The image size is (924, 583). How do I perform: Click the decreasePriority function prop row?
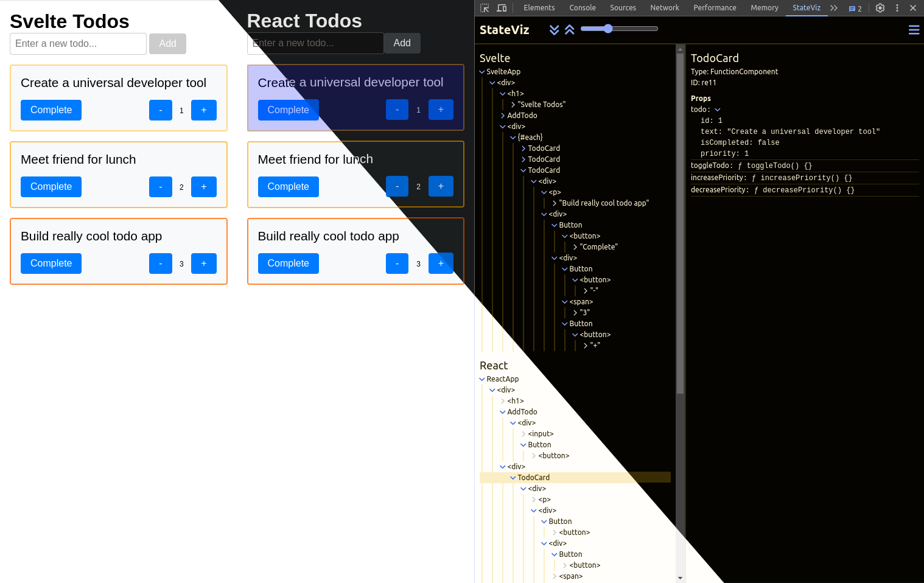point(805,190)
